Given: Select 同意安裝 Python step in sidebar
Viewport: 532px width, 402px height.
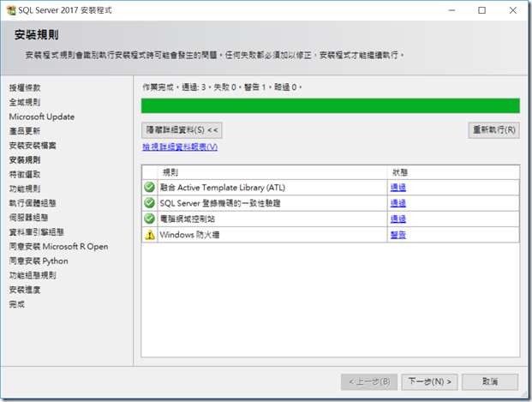Looking at the screenshot, I should [x=39, y=261].
